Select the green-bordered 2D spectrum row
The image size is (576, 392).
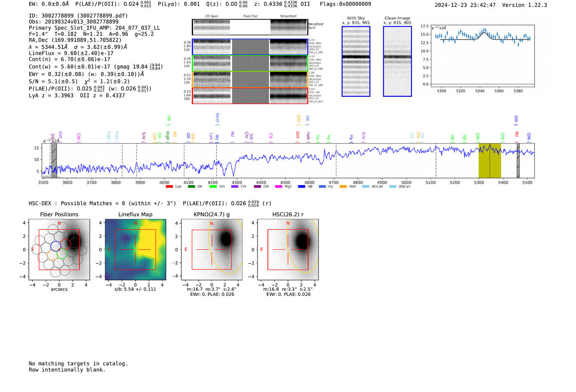tap(250, 63)
